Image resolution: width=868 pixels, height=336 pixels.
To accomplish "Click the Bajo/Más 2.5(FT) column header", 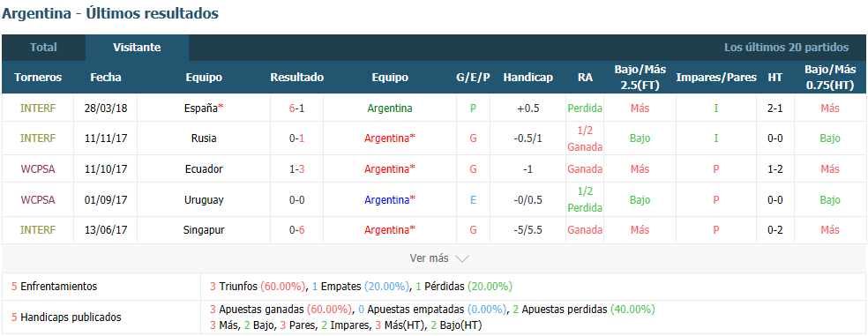I will click(x=640, y=78).
